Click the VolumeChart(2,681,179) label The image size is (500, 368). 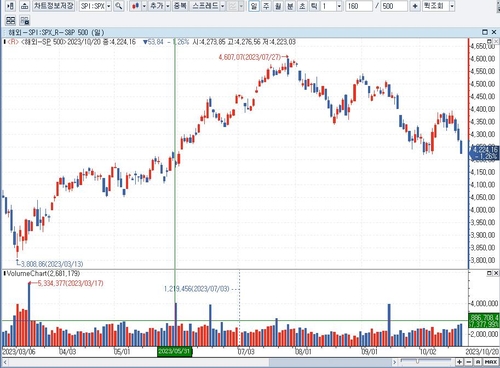tap(43, 274)
